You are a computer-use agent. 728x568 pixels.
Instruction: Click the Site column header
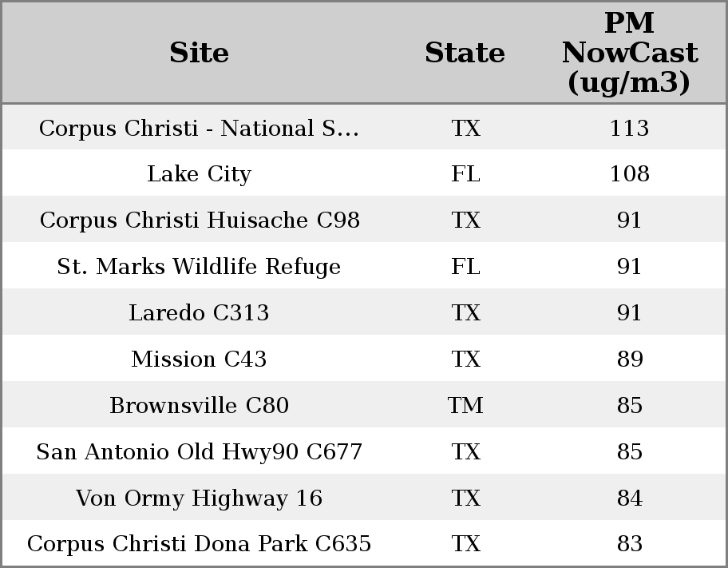[199, 53]
